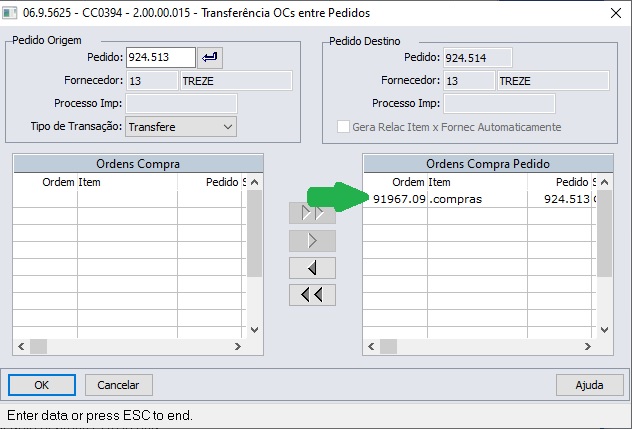Toggle Gera Relac Item x Fornec Automaticamente checkbox
Screen dimensions: 633x429
(343, 127)
